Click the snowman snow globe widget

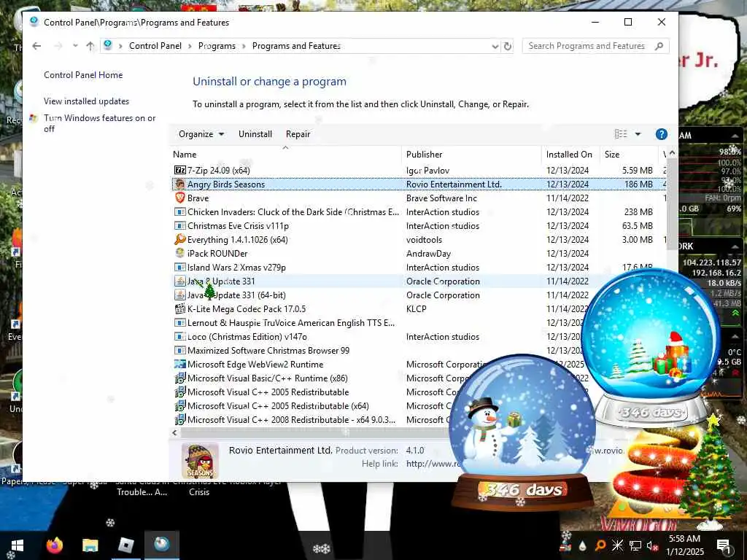tap(522, 432)
